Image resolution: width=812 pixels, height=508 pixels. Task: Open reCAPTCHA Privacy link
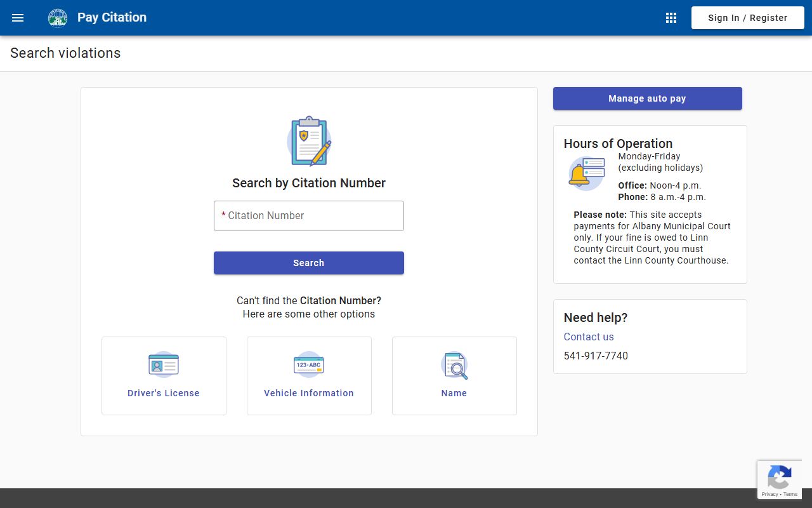click(769, 494)
